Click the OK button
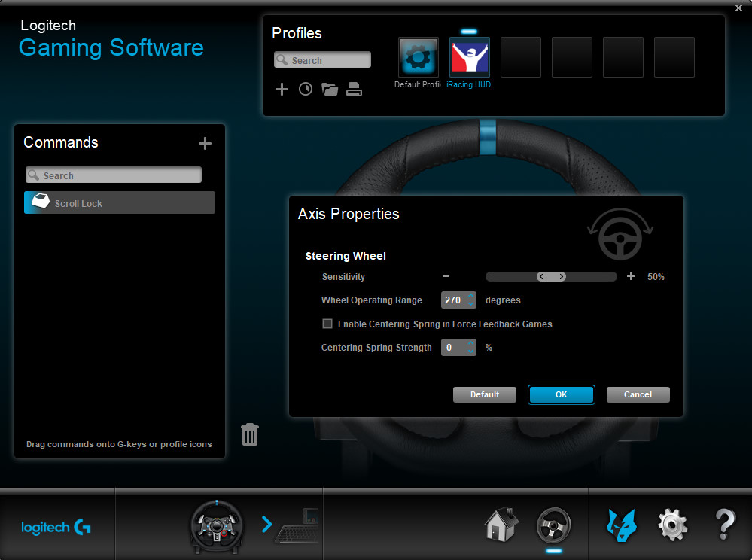 tap(562, 394)
